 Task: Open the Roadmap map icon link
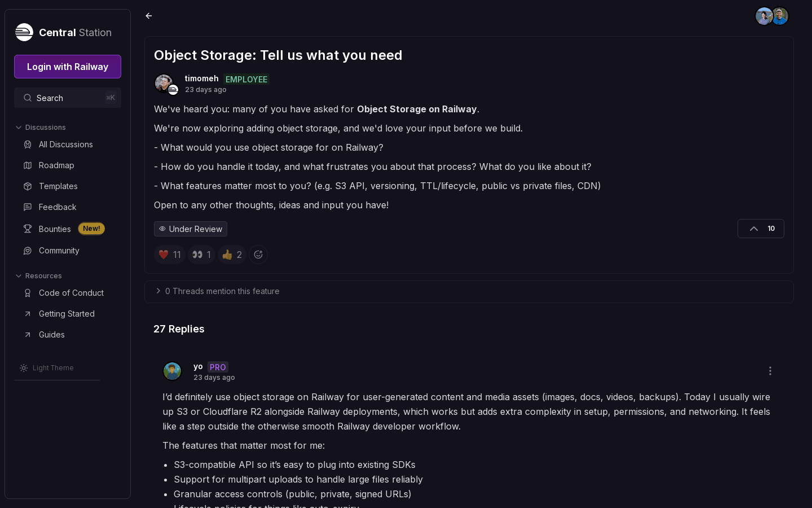[28, 165]
